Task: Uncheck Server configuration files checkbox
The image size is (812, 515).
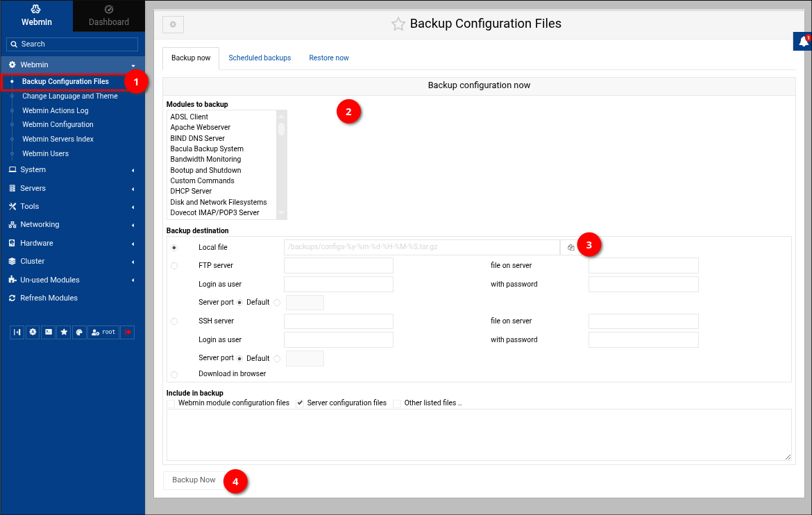Action: (300, 403)
